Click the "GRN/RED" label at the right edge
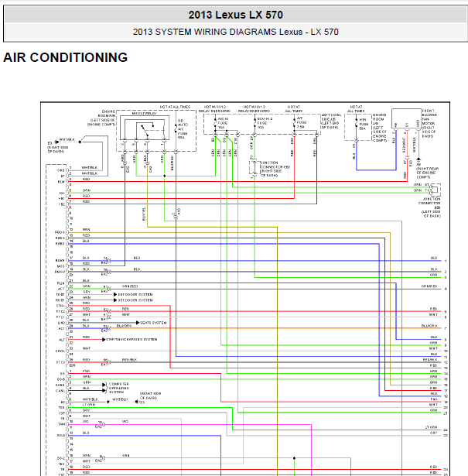This screenshot has height=476, width=468. click(x=429, y=286)
